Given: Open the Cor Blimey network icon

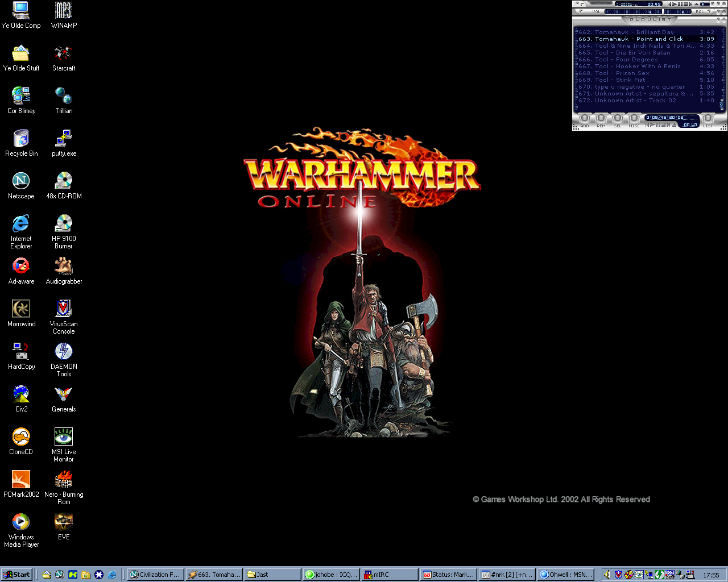Looking at the screenshot, I should [x=21, y=101].
